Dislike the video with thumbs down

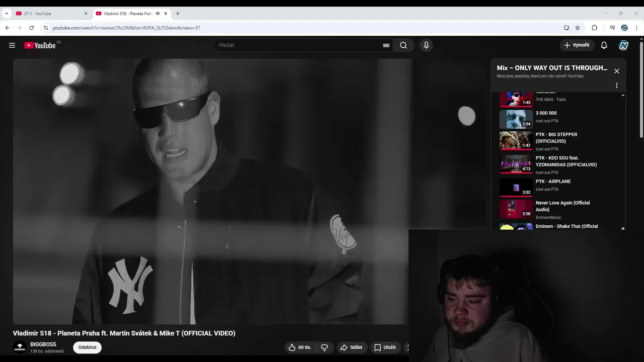(x=325, y=347)
